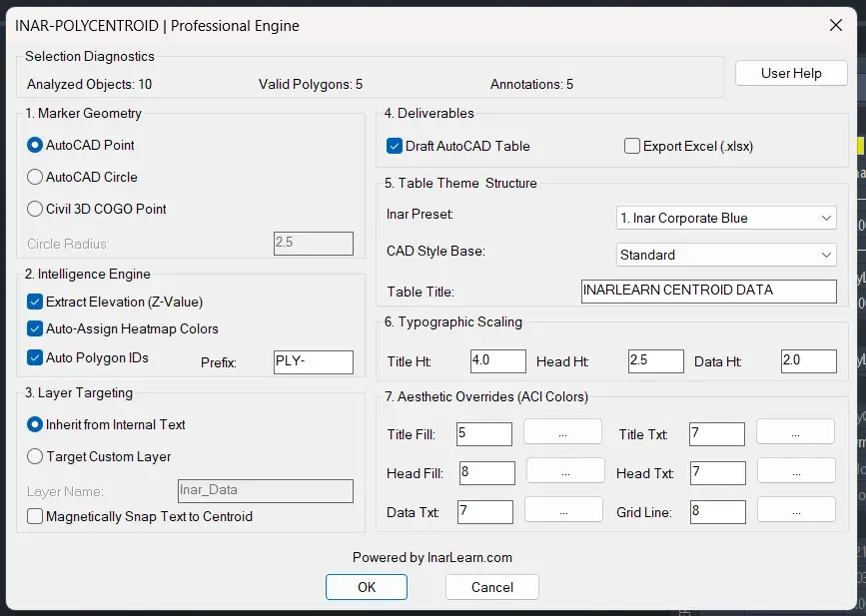
Task: Edit the Data Ht value field
Action: [809, 361]
